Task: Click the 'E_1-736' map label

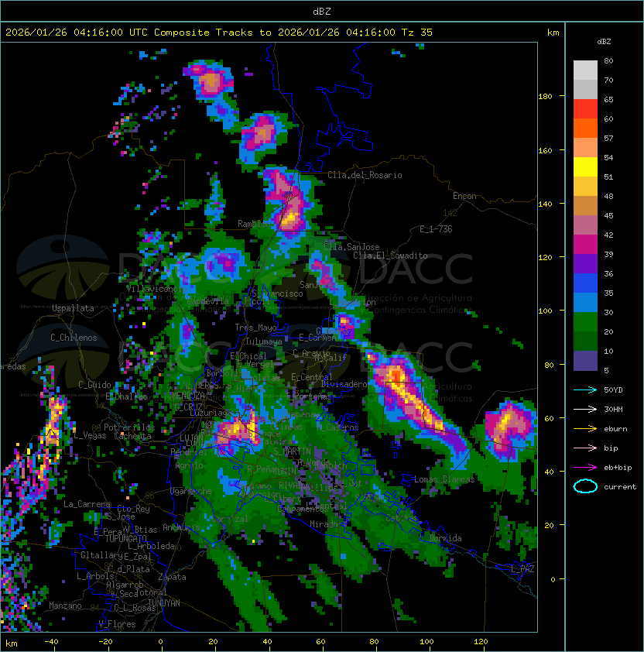Action: (x=436, y=229)
